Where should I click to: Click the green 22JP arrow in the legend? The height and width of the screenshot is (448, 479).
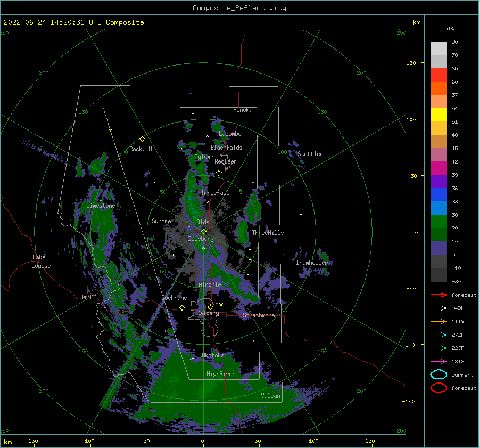[439, 348]
